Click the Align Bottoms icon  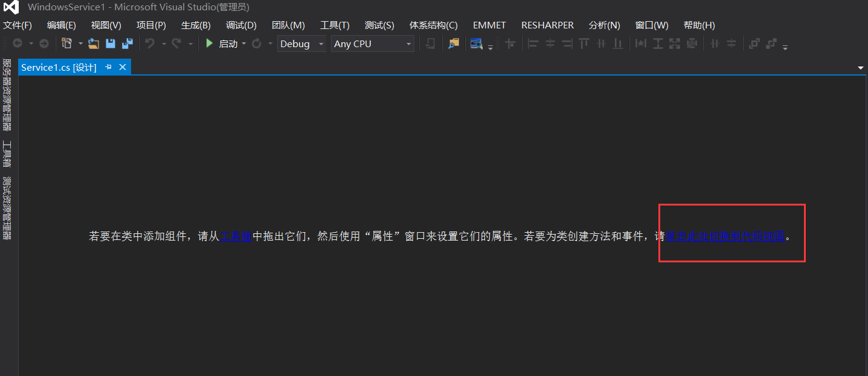617,44
